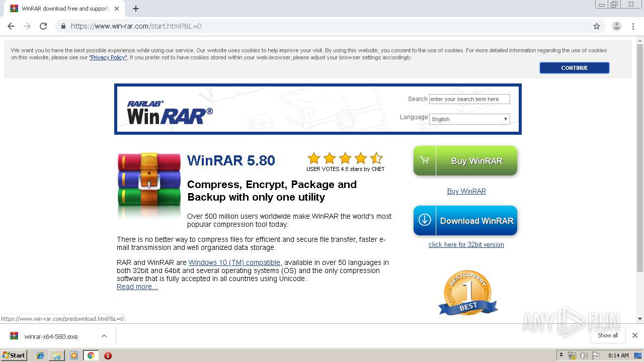The image size is (644, 362).
Task: Bookmark this page with the star icon
Action: tap(597, 26)
